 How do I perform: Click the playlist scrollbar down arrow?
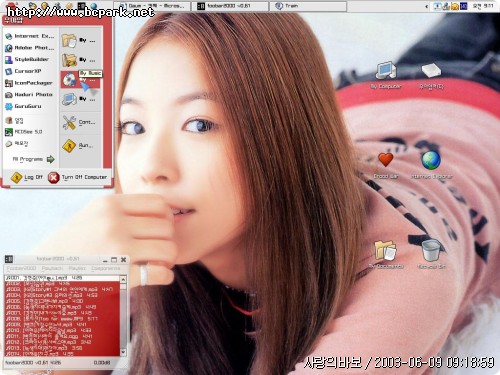tap(123, 352)
